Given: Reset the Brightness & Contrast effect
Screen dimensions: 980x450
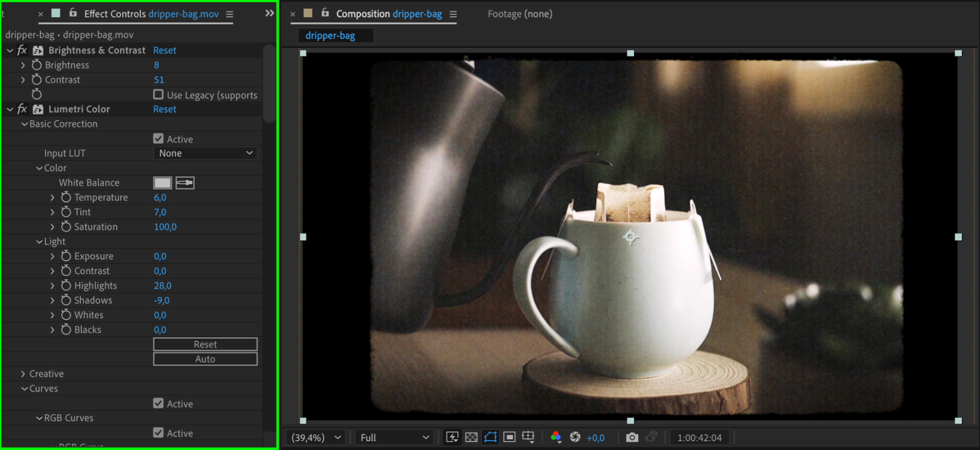Looking at the screenshot, I should pos(164,50).
